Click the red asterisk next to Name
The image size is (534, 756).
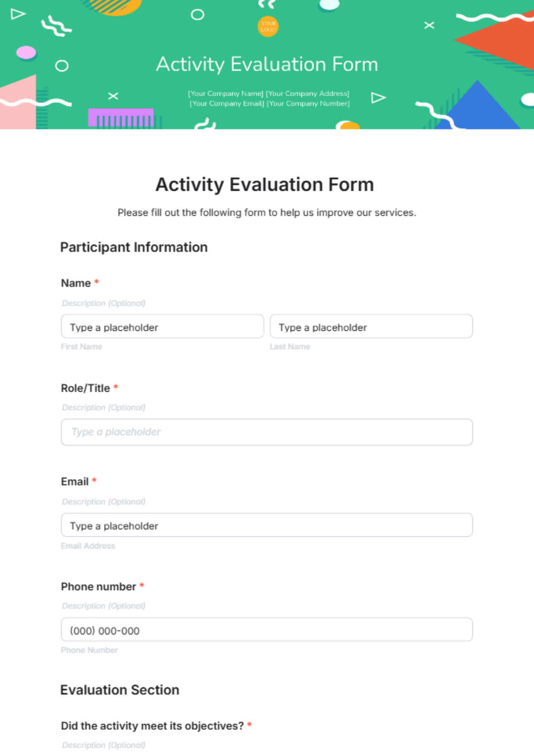[x=97, y=282]
